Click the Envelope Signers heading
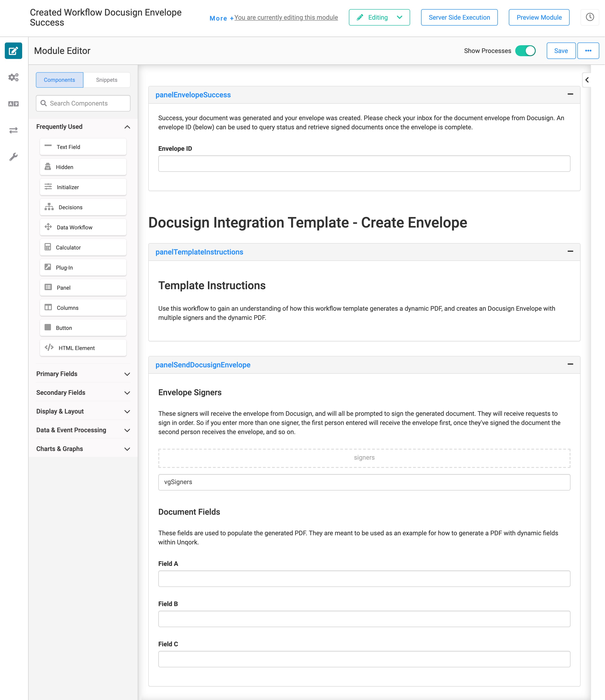This screenshot has width=605, height=700. tap(190, 392)
